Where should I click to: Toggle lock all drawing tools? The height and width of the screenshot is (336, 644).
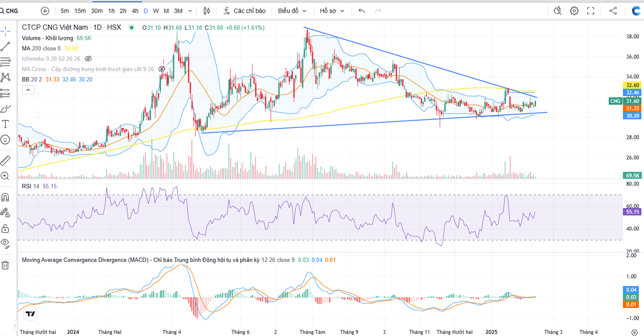[x=6, y=228]
